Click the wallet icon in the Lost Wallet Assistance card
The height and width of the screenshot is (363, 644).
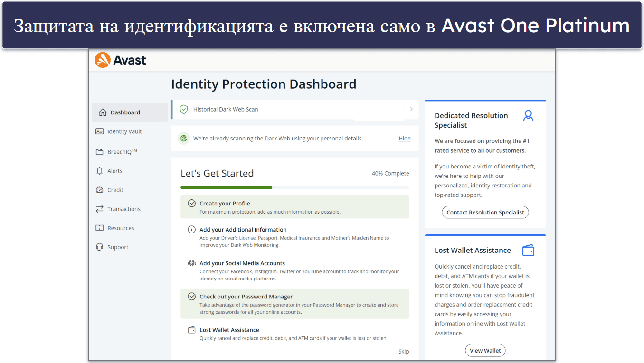[x=528, y=250]
